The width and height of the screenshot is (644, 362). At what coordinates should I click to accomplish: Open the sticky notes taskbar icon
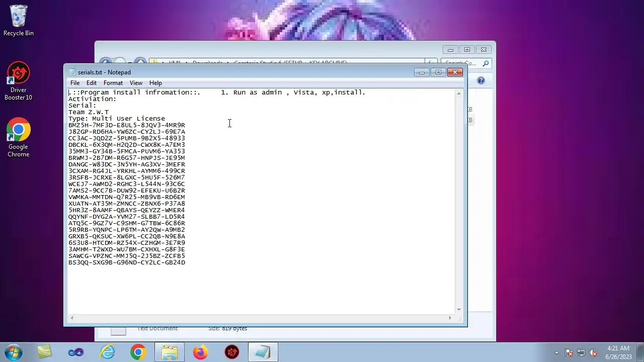coord(44,352)
